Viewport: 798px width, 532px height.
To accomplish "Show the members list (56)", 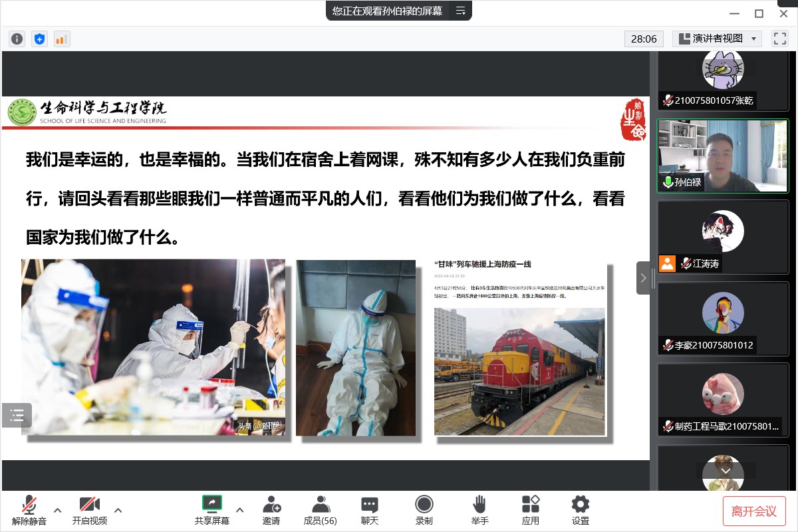I will (x=320, y=510).
